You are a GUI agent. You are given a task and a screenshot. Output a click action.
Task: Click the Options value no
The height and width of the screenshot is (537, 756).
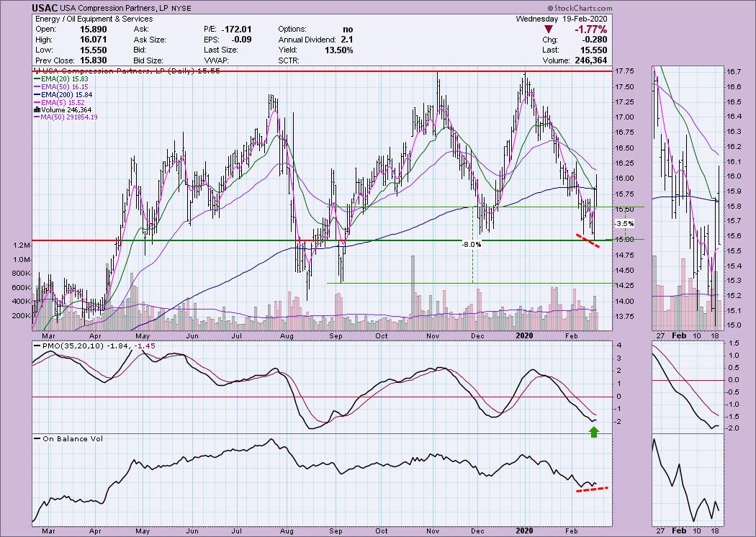tap(348, 30)
